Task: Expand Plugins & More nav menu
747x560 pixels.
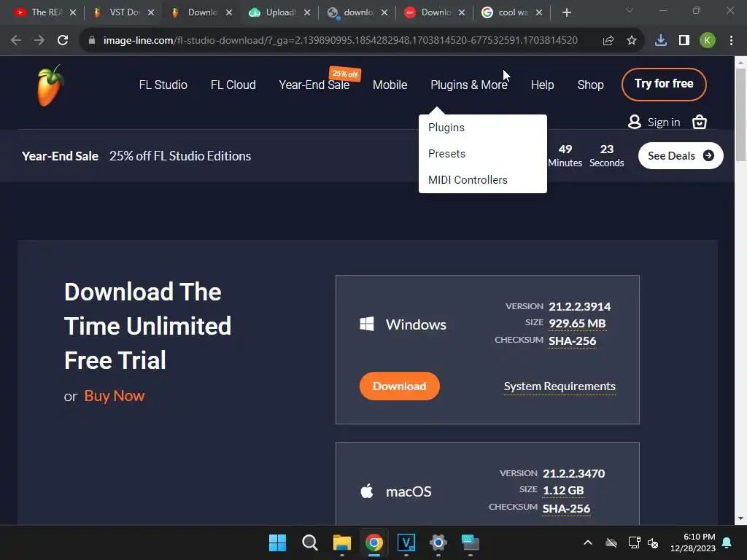Action: 469,85
